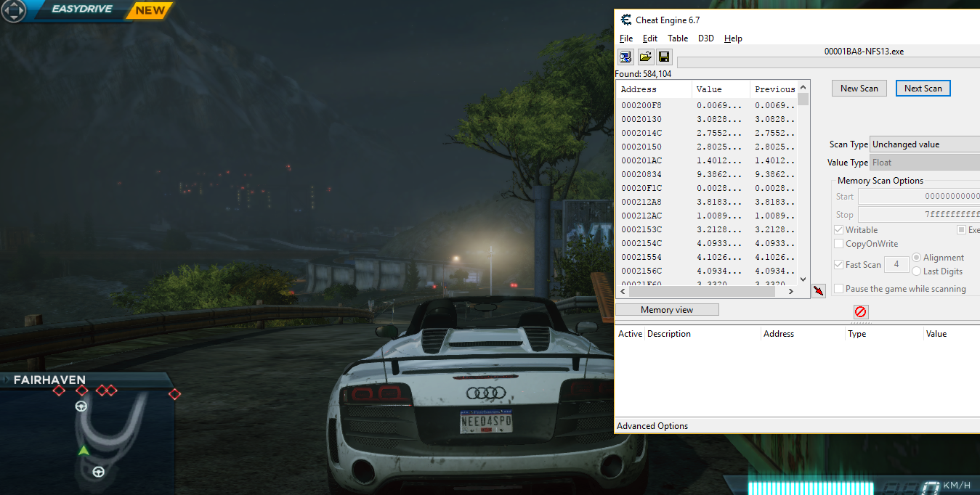Select address row 0002154C
Screen dimensions: 980x495
click(x=706, y=243)
